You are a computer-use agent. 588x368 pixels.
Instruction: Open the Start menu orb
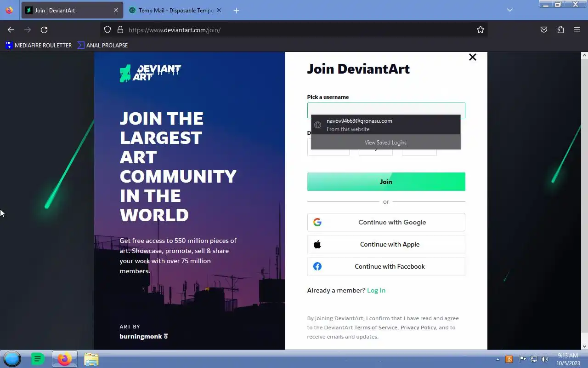[x=12, y=359]
